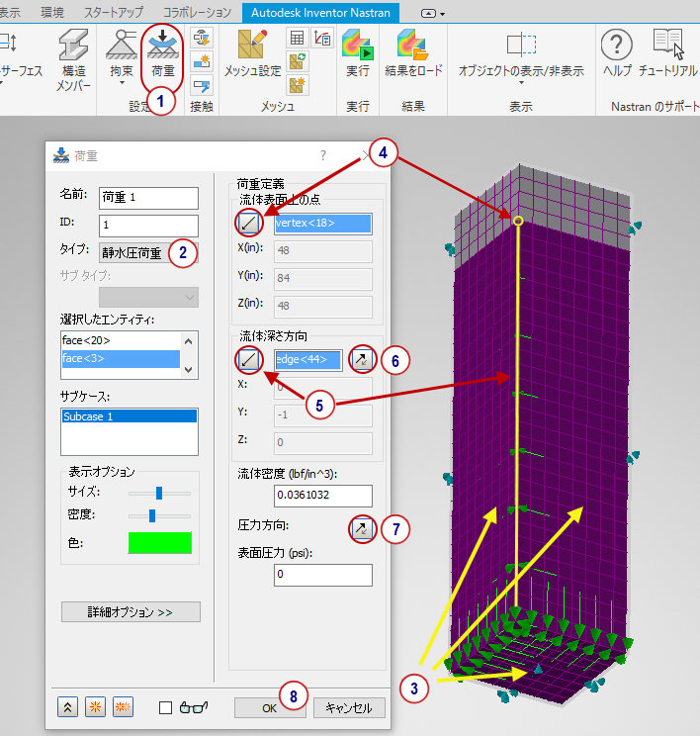This screenshot has width=700, height=736.
Task: Click the 流体密度 input field
Action: point(323,496)
